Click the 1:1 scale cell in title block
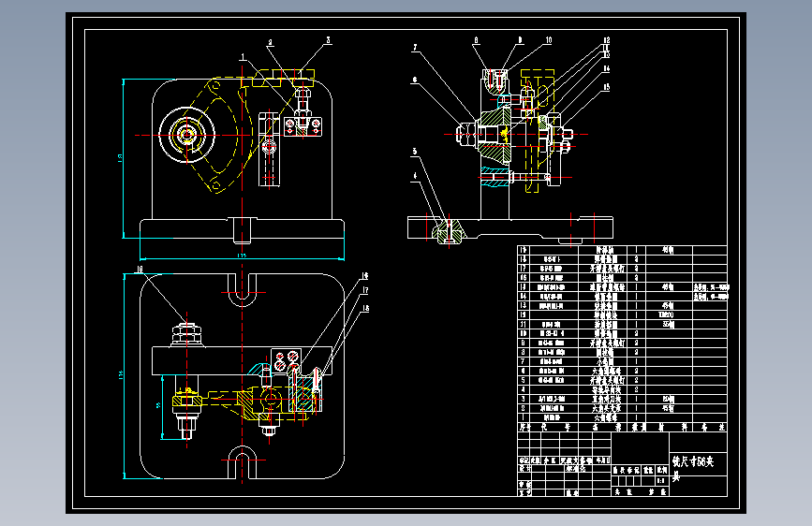The image size is (812, 526). point(661,481)
